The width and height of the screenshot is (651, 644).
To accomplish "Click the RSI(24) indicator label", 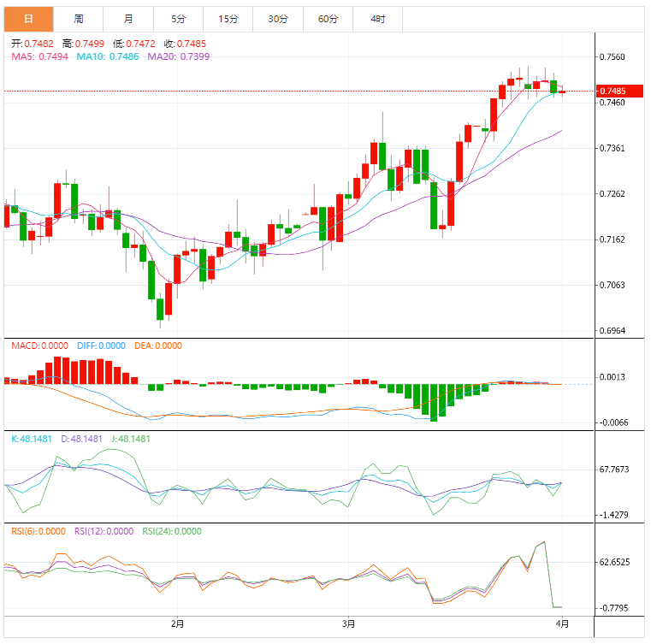I will point(171,531).
